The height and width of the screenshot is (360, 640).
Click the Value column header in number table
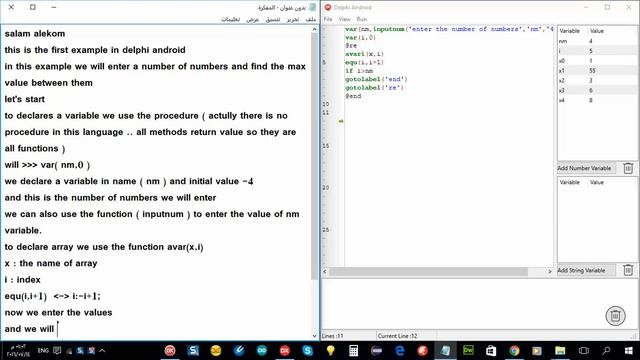pyautogui.click(x=597, y=31)
